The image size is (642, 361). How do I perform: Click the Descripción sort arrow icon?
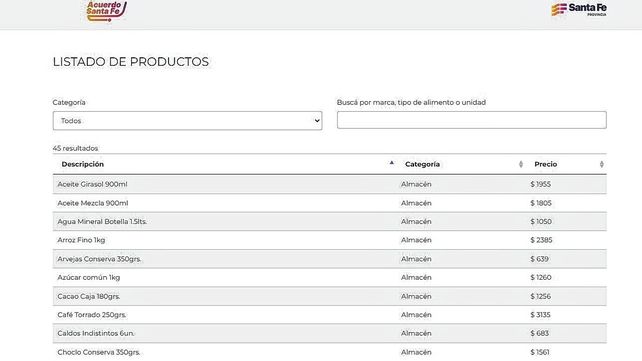point(391,163)
